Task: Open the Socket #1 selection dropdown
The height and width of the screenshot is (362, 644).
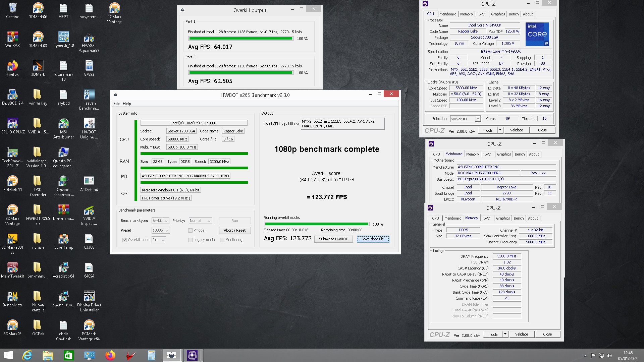Action: (x=465, y=119)
